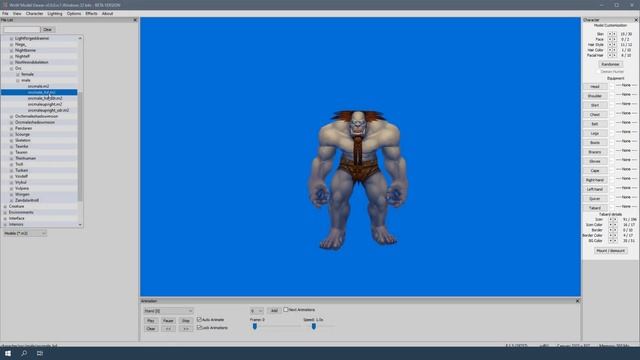Open the Character menu
This screenshot has width=640, height=360.
34,13
